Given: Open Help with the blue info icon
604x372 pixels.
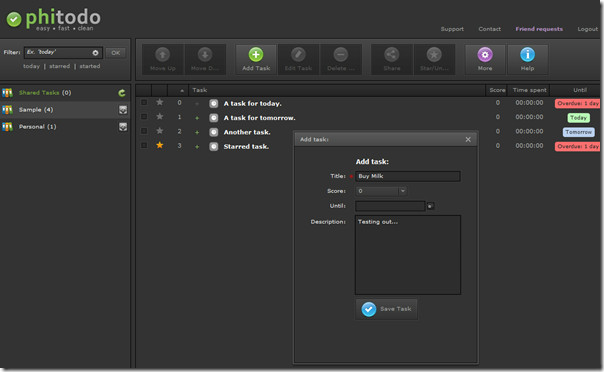Looking at the screenshot, I should [527, 59].
